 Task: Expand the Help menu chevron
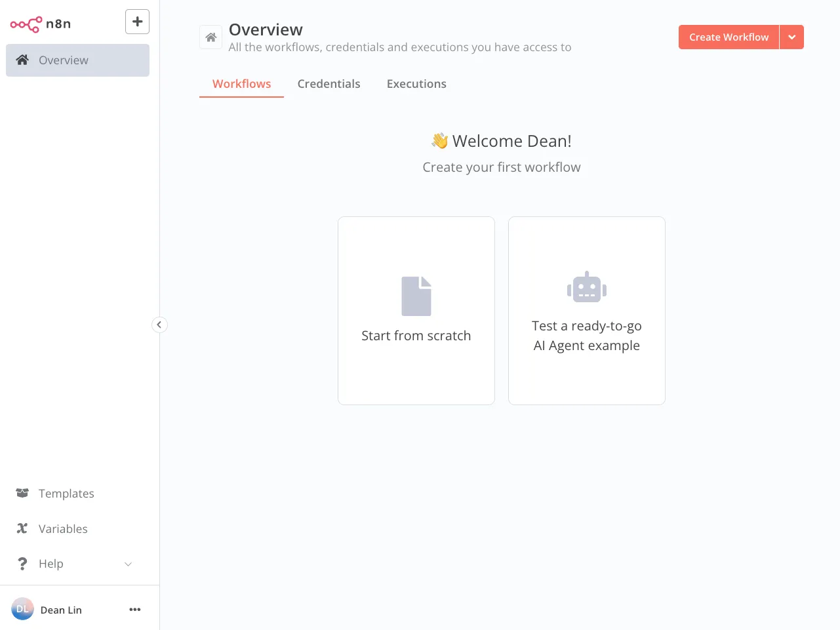(129, 564)
